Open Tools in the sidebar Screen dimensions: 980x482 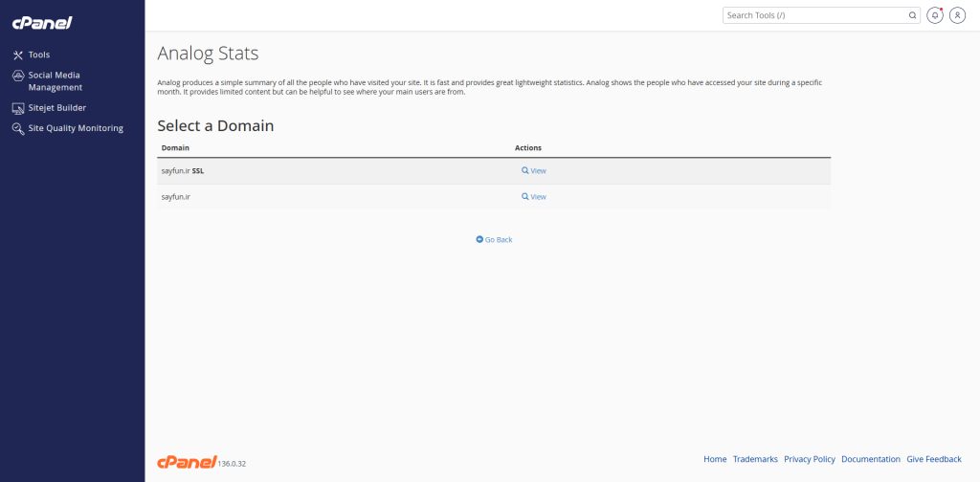[38, 55]
